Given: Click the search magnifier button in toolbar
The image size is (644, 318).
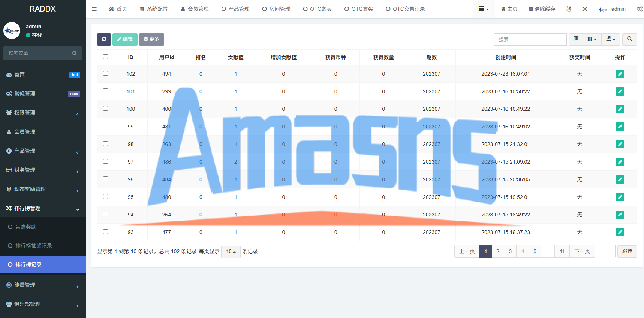Looking at the screenshot, I should click(629, 39).
